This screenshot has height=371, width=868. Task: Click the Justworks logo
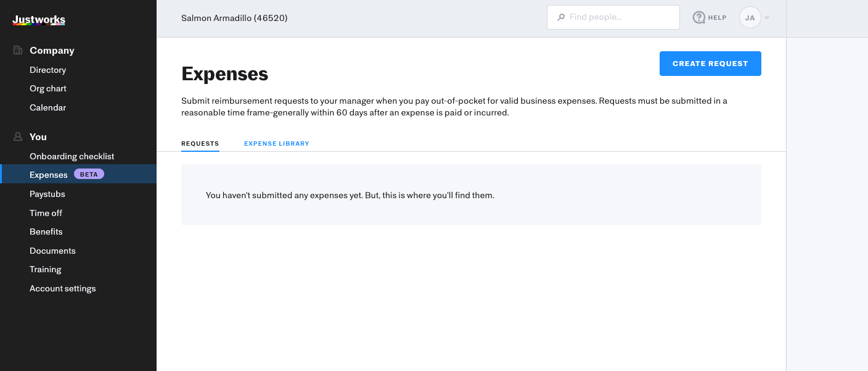(x=39, y=20)
